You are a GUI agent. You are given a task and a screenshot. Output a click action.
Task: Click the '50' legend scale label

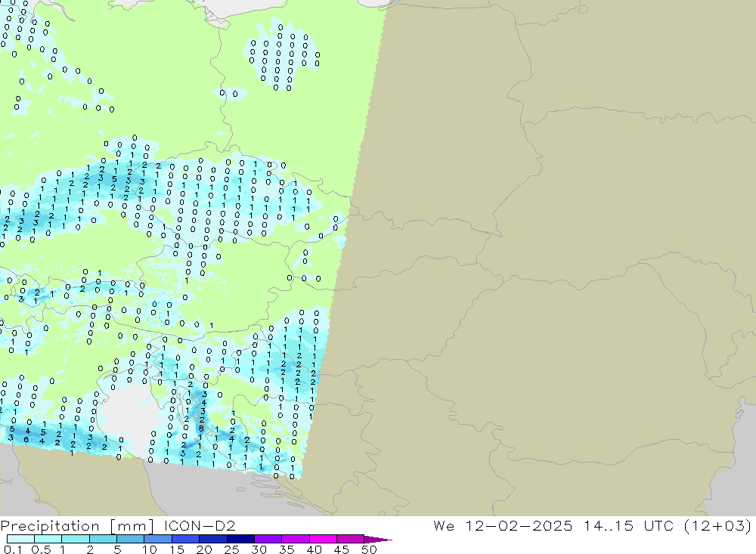369,549
